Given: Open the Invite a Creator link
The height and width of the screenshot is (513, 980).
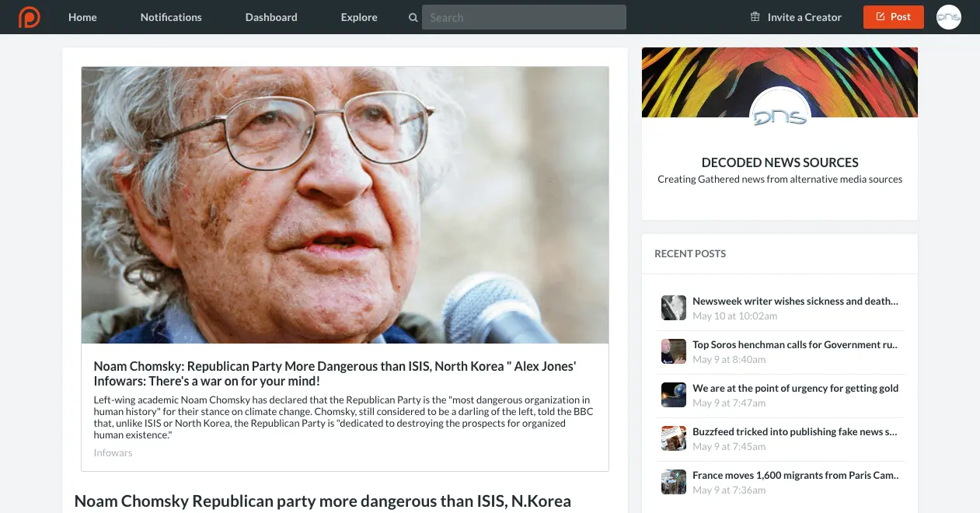Looking at the screenshot, I should [804, 17].
